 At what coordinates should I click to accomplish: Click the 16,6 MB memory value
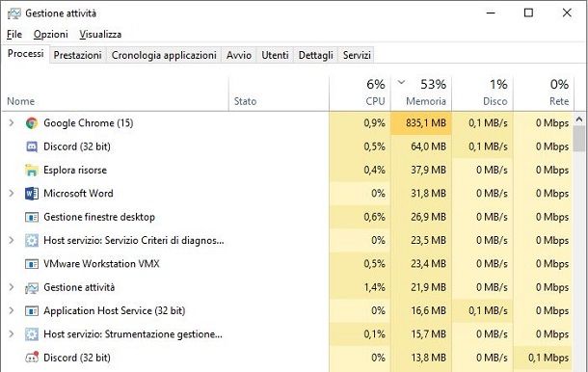tap(428, 311)
